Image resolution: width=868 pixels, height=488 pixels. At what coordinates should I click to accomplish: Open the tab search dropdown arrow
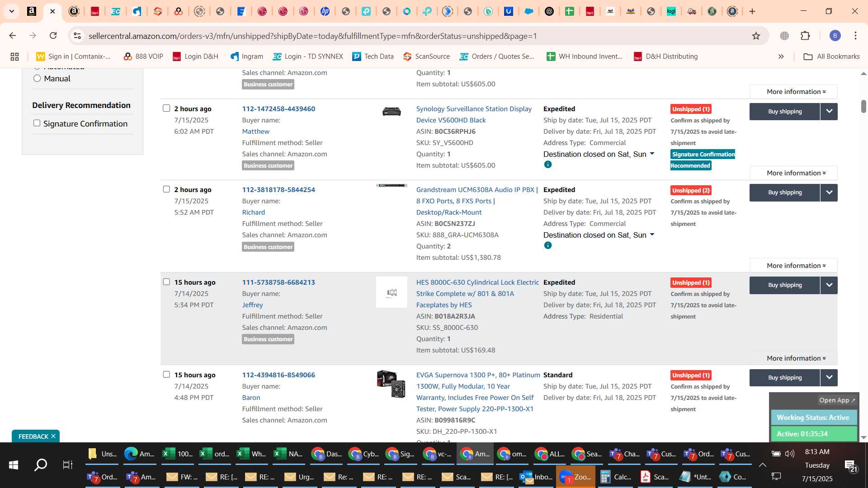tap(12, 11)
